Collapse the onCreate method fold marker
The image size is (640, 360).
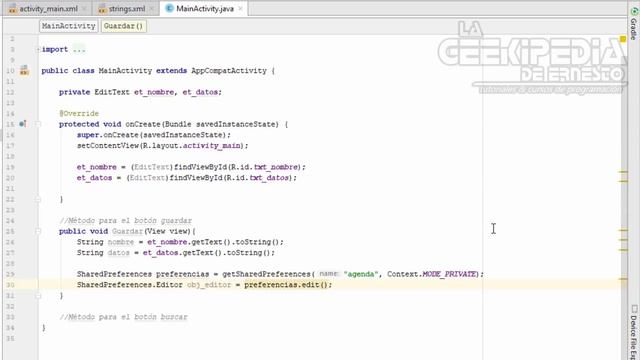point(38,124)
